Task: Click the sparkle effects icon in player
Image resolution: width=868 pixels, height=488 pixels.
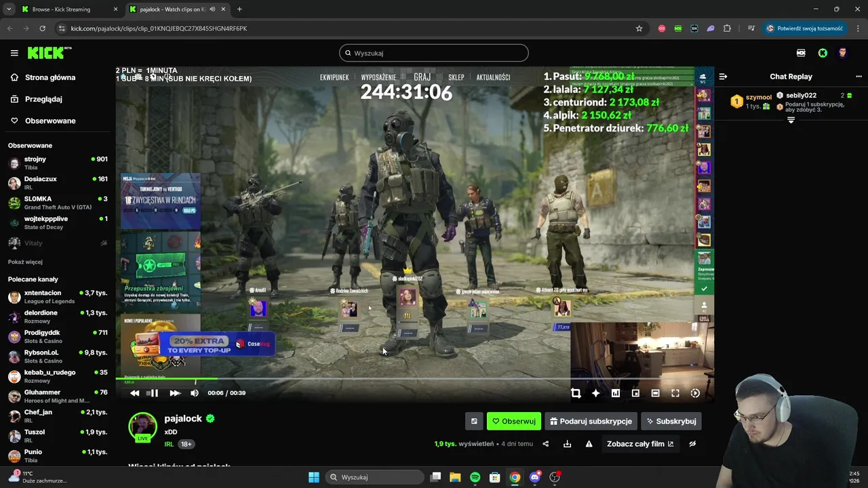Action: tap(595, 393)
